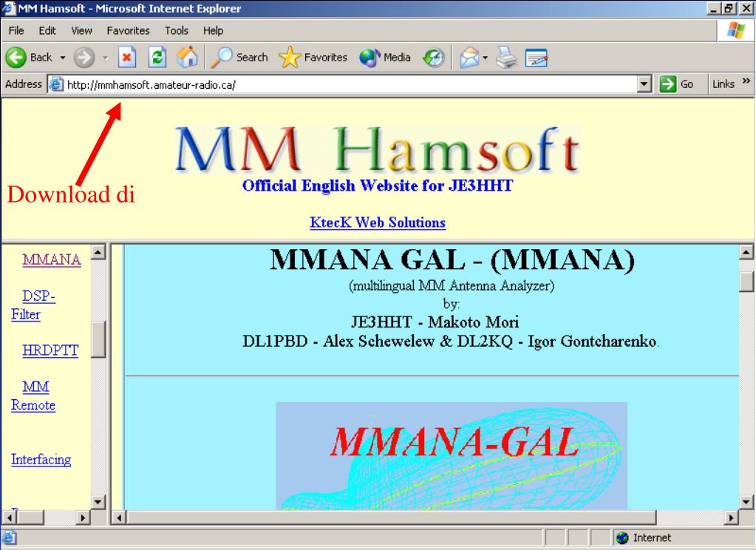Click the '(multilingual MM Antenna Analyzer)' text

click(452, 286)
